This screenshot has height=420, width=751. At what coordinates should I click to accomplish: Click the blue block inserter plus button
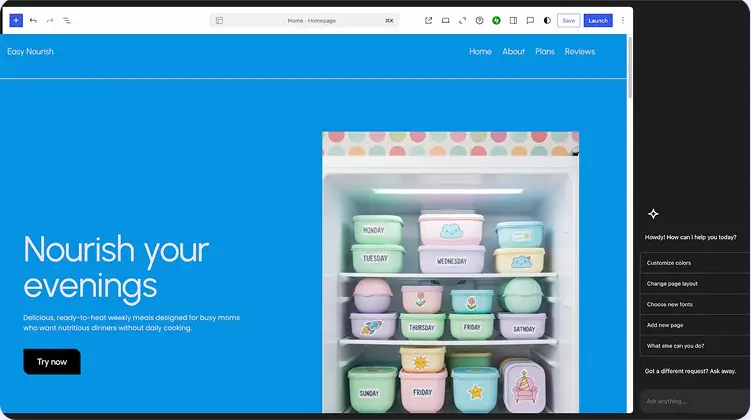(x=16, y=20)
